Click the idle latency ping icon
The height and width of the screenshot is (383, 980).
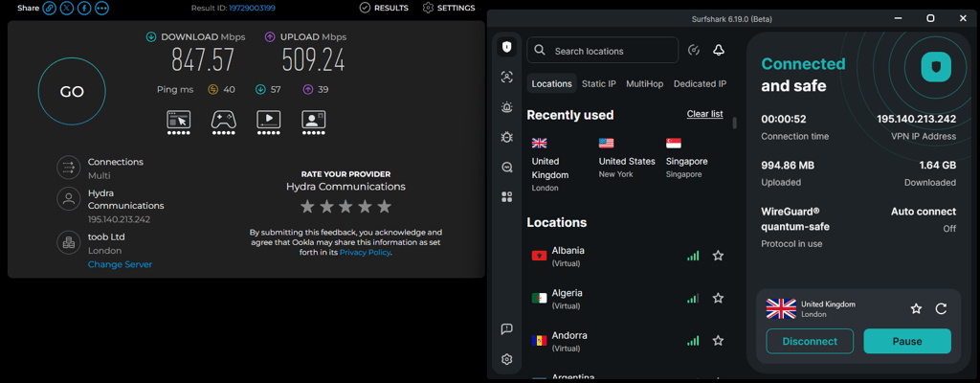pos(212,89)
